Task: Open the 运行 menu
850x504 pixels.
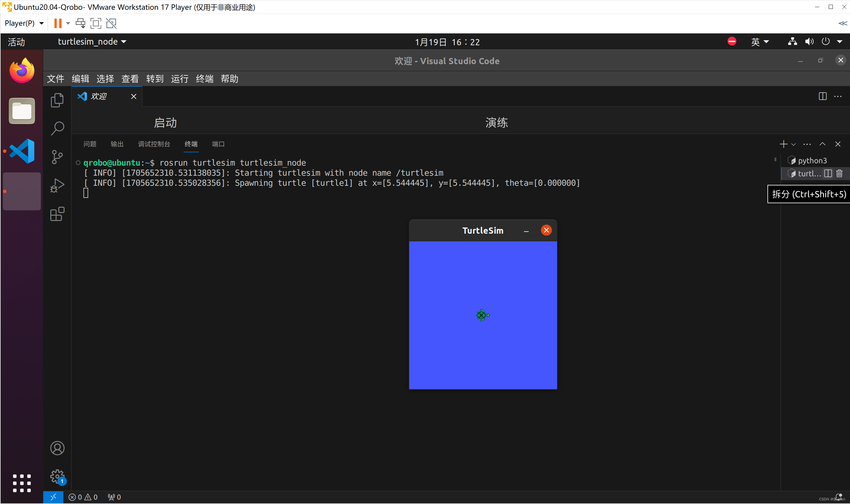Action: click(x=179, y=79)
